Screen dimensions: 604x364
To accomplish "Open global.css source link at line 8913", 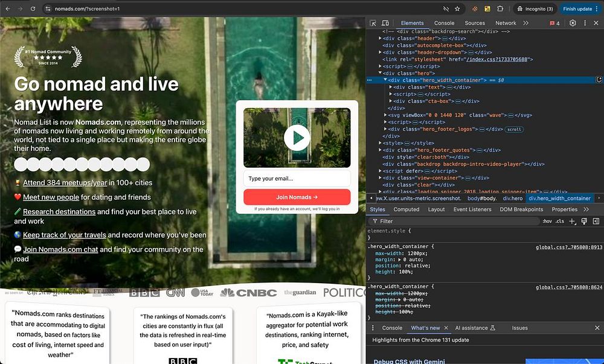I will [x=568, y=247].
